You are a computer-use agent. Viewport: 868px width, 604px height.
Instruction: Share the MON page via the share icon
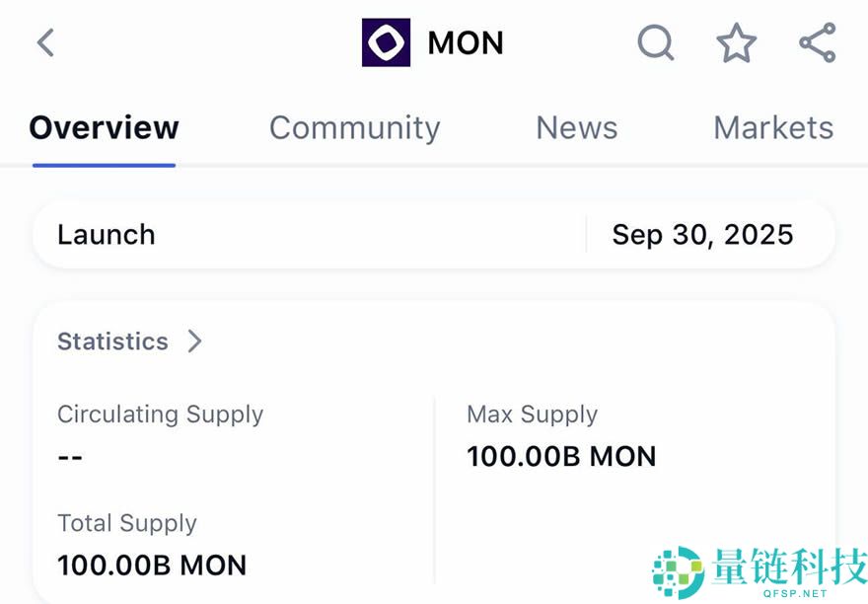tap(816, 42)
